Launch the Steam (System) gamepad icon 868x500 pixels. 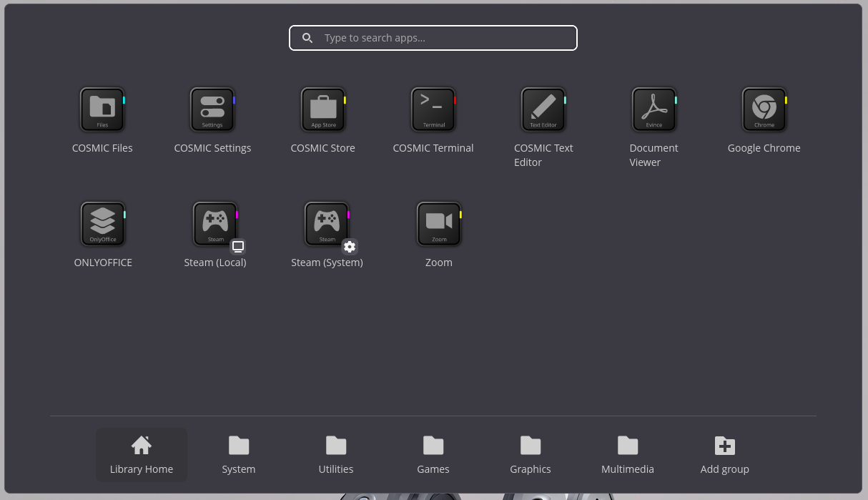point(327,224)
